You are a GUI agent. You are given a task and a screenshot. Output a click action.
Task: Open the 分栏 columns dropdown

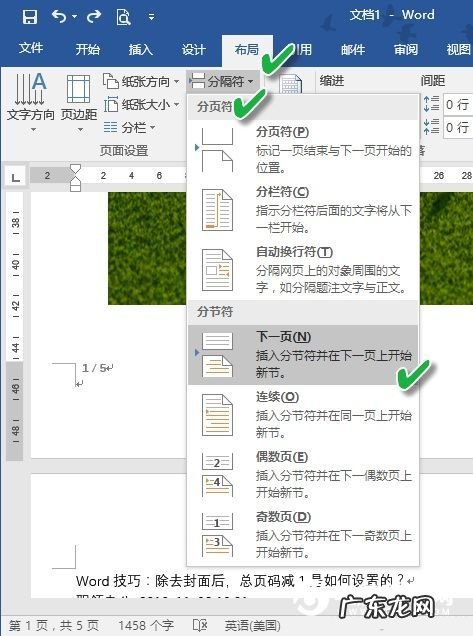coord(129,127)
